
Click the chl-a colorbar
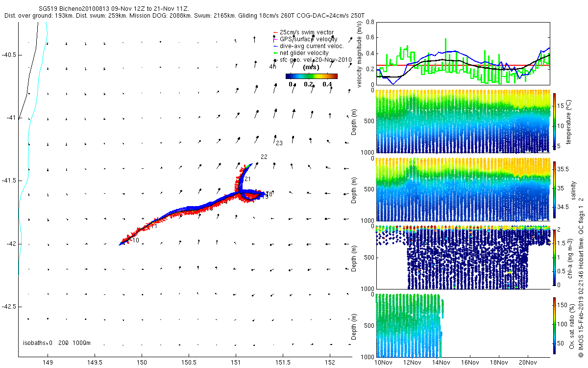coord(554,257)
